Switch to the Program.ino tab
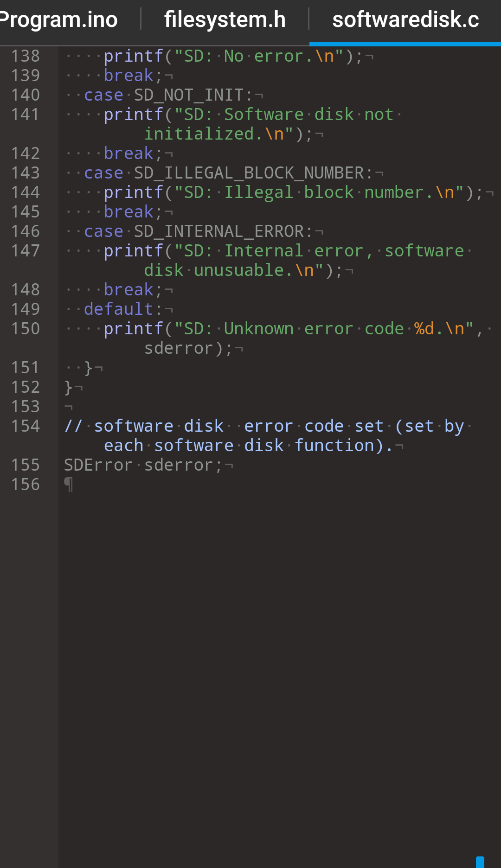The height and width of the screenshot is (868, 501). tap(59, 19)
